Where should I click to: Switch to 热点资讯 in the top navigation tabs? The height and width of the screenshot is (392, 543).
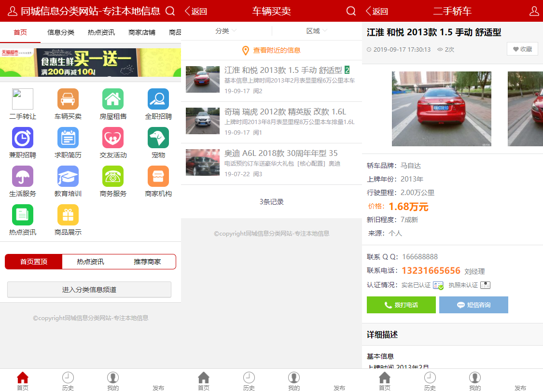[101, 32]
